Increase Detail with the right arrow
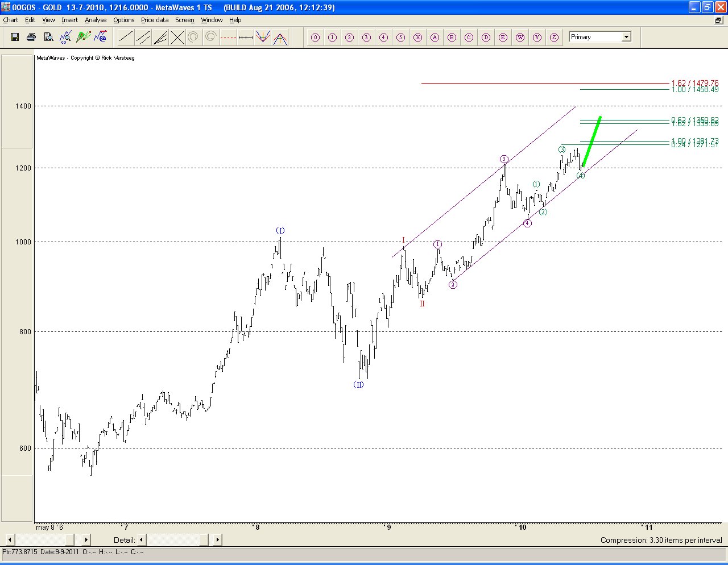The height and width of the screenshot is (565, 728). [218, 539]
